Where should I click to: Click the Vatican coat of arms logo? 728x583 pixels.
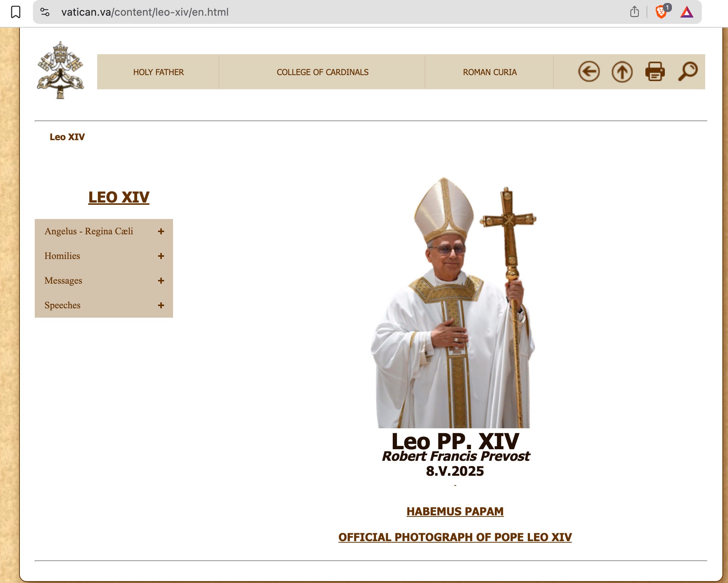point(61,70)
